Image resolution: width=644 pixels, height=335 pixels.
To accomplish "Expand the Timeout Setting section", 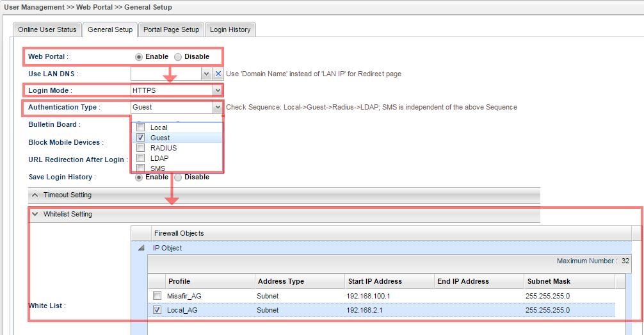I will [x=35, y=195].
